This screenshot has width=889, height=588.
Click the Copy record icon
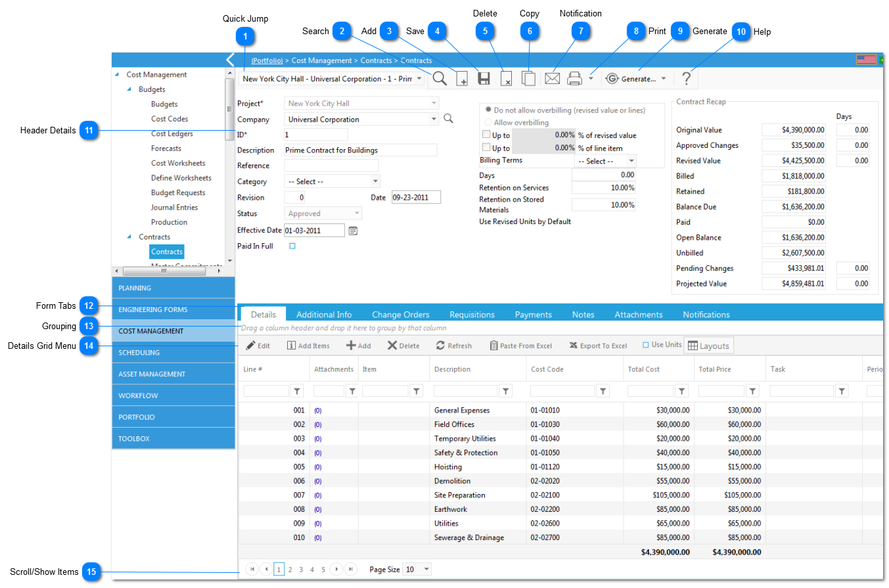coord(529,78)
